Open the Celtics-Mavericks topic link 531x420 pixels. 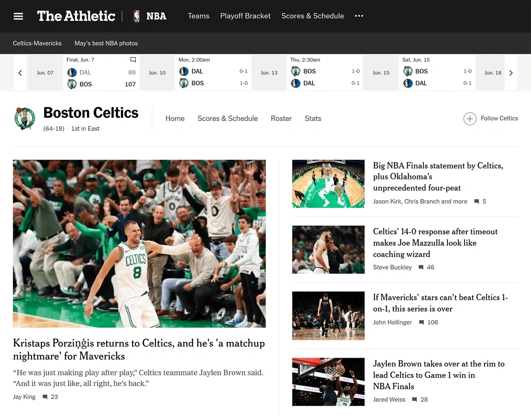pos(37,43)
